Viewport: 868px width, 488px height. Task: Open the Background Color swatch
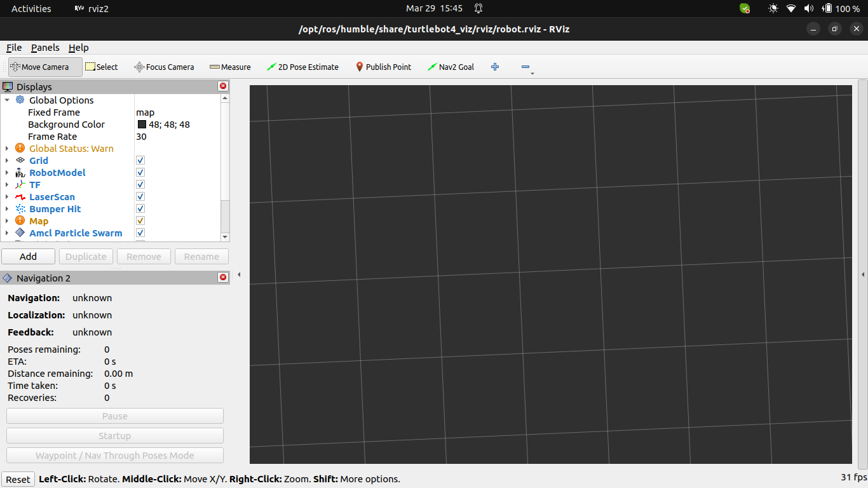click(141, 124)
